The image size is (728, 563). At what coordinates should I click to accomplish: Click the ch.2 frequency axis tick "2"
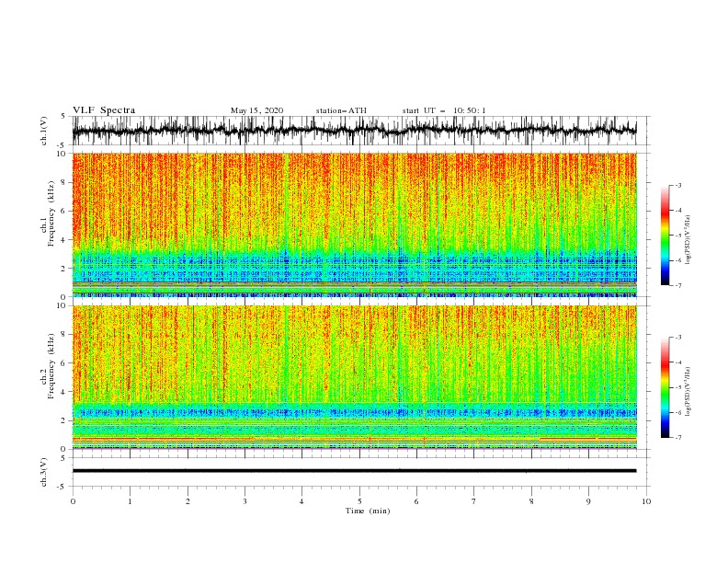(63, 420)
